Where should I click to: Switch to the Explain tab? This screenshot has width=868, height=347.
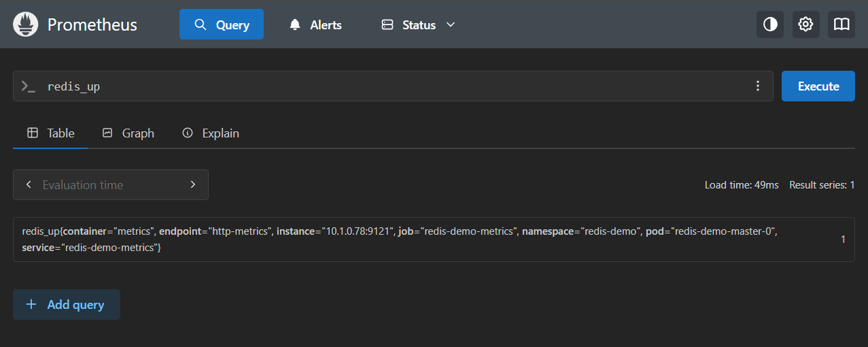pos(211,133)
